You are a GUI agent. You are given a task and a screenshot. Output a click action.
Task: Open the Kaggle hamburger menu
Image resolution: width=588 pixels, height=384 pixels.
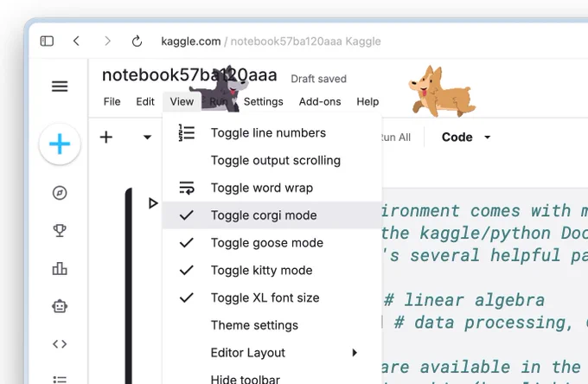coord(60,86)
